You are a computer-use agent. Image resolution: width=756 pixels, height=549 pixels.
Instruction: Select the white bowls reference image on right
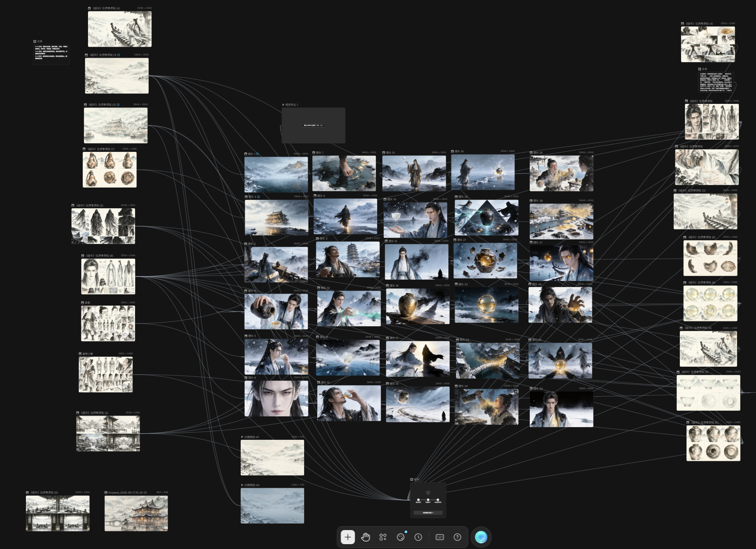[708, 393]
